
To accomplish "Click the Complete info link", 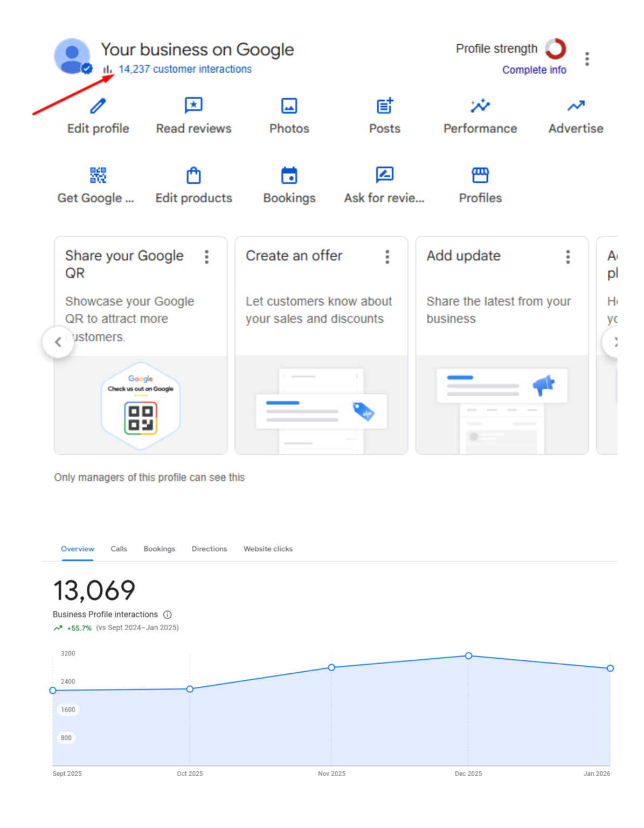I will pos(534,70).
